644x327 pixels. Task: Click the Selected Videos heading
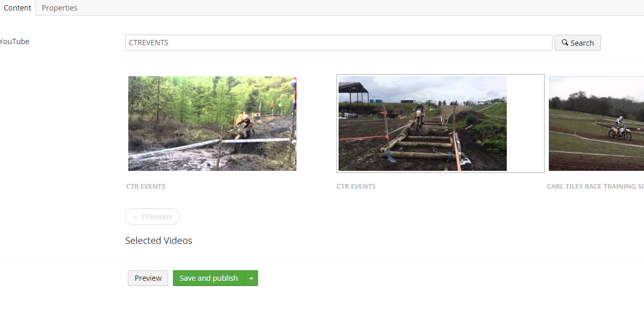[x=158, y=241]
